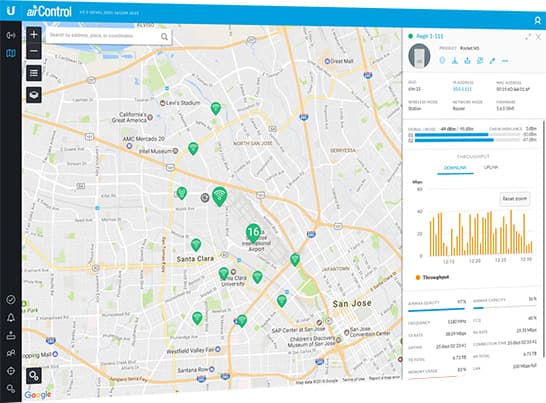Click the Ubiquiti logo in the header
546x403 pixels.
tap(11, 10)
